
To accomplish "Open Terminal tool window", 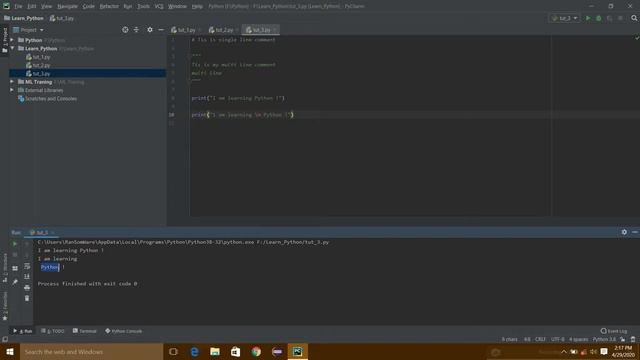I will (85, 331).
